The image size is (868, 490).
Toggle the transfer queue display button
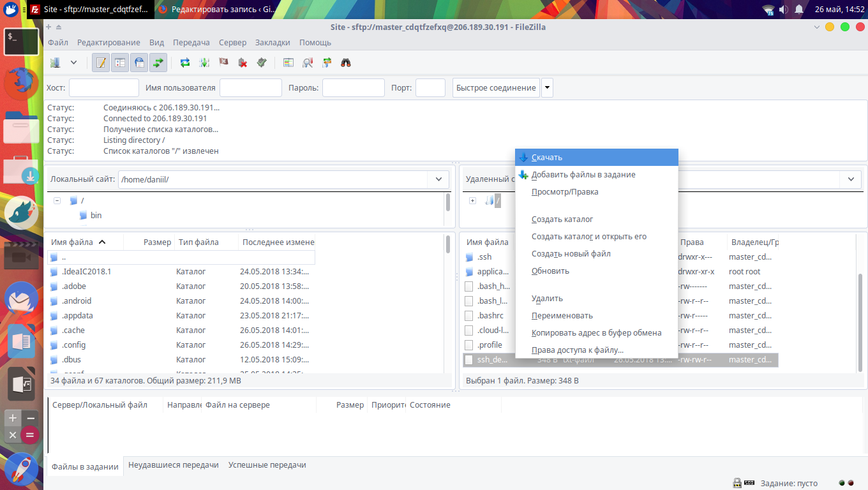coord(158,63)
